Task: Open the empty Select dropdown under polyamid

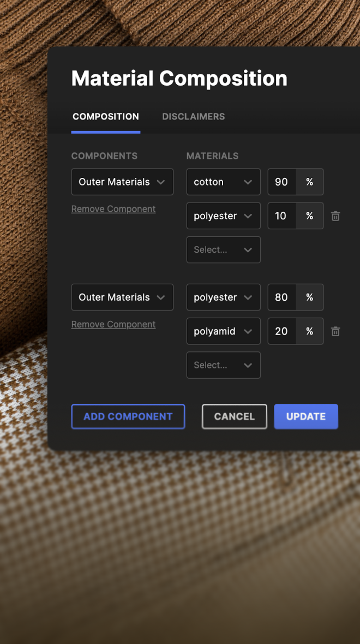Action: (x=223, y=365)
